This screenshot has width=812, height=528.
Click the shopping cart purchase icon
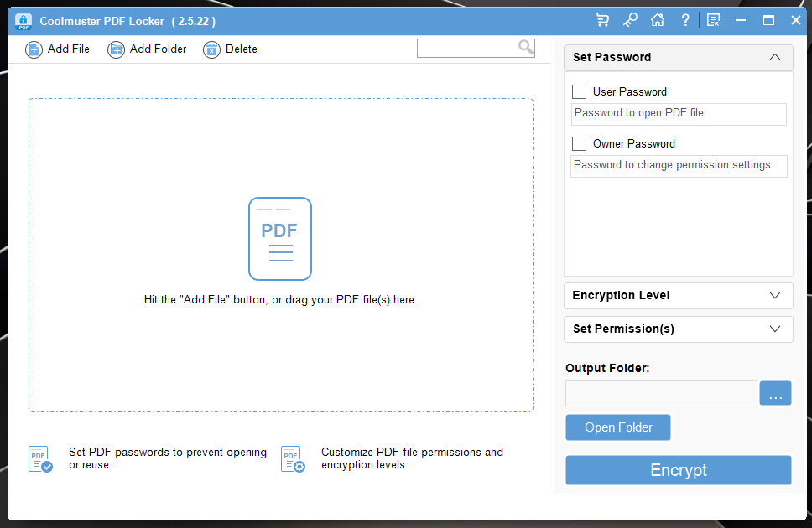(603, 20)
